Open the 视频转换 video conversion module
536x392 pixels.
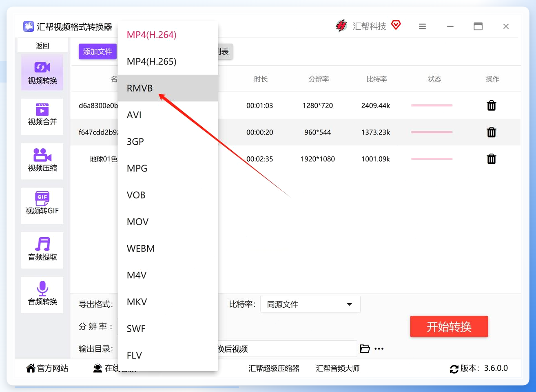(42, 72)
